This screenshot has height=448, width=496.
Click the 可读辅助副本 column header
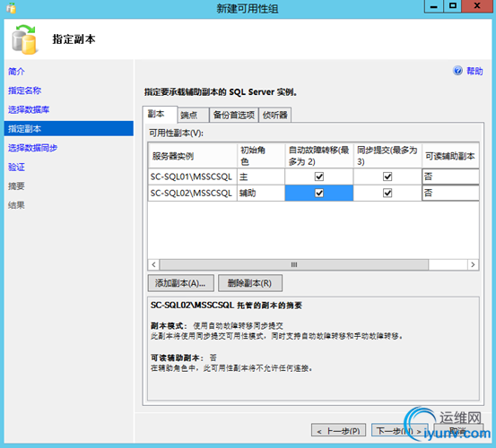pos(450,155)
